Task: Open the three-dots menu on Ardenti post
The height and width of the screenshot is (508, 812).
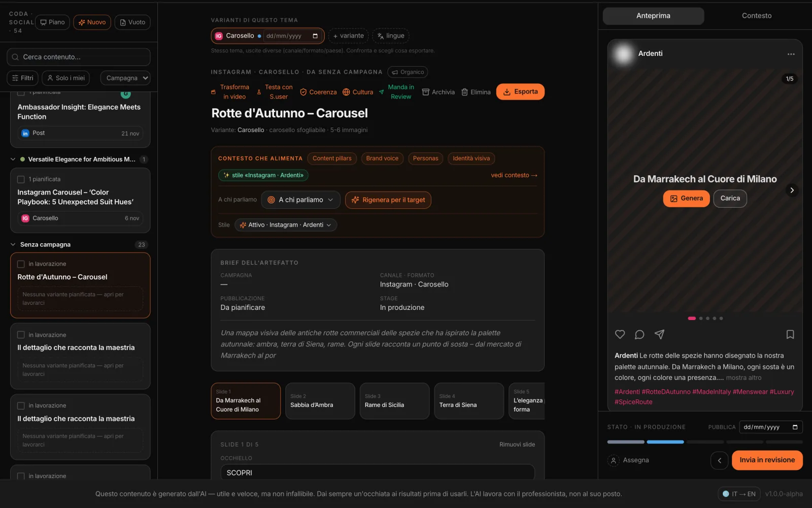Action: tap(791, 54)
